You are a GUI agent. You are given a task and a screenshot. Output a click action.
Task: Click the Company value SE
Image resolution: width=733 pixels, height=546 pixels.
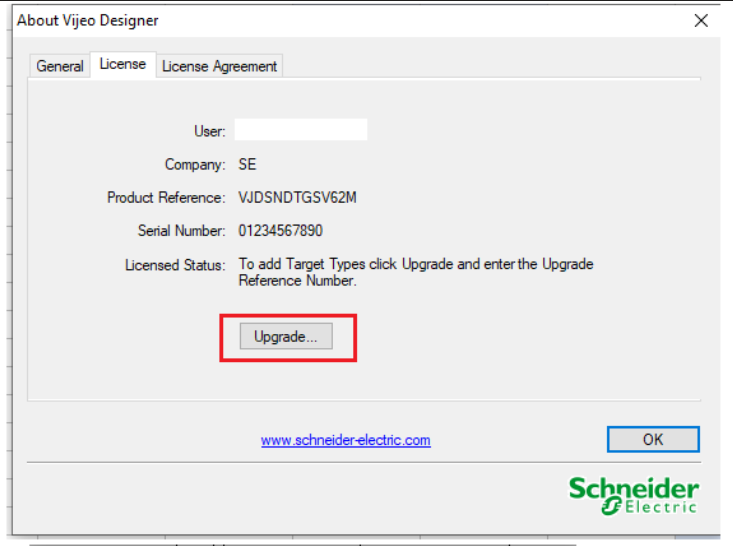click(247, 164)
